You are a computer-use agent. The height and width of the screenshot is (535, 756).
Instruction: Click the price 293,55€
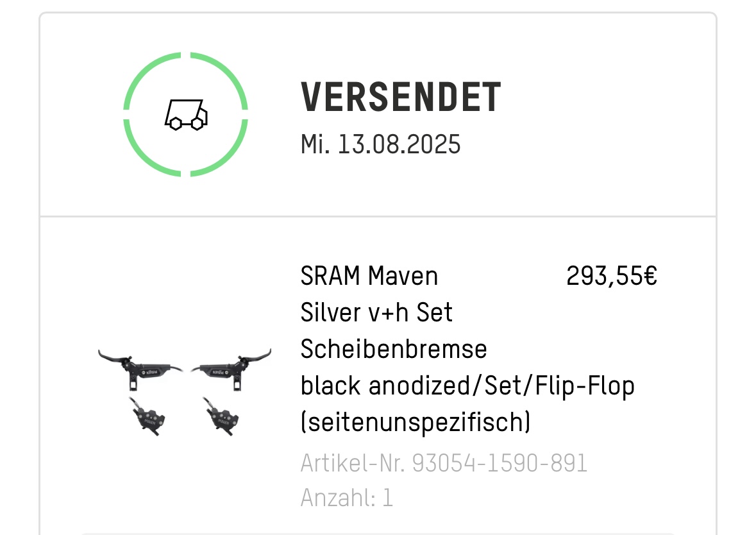pos(612,276)
